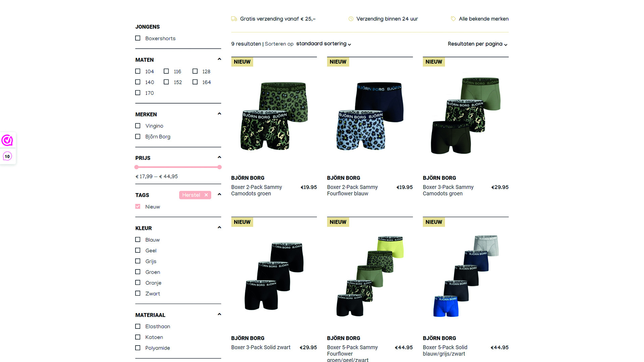Select size 116 checkbox
Viewport: 644px width, 362px height.
point(166,71)
